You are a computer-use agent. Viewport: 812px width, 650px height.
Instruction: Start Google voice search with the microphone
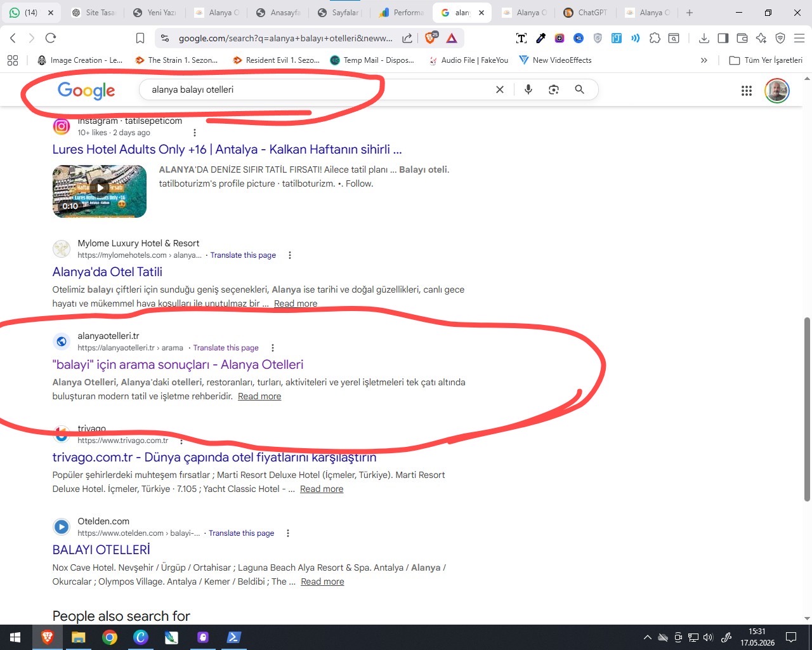tap(528, 90)
